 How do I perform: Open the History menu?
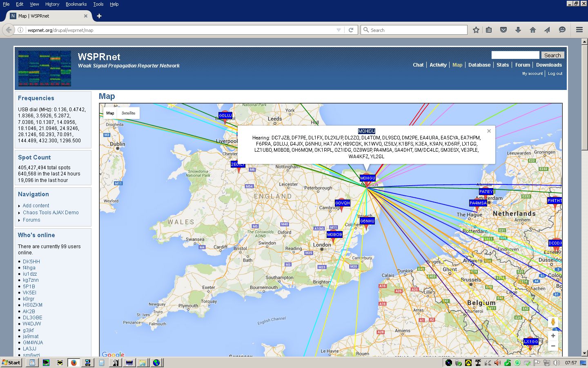pos(52,4)
